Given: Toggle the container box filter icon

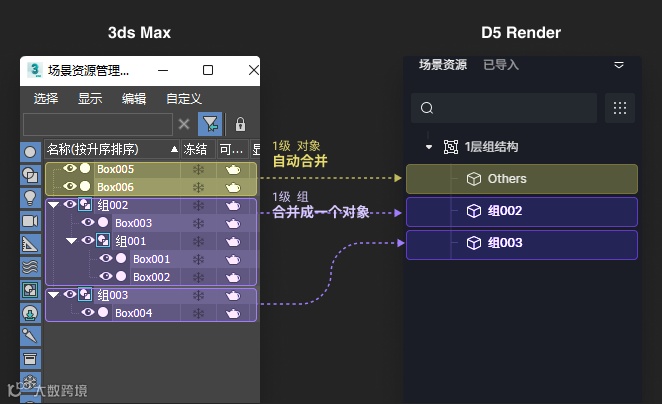Looking at the screenshot, I should coord(30,359).
